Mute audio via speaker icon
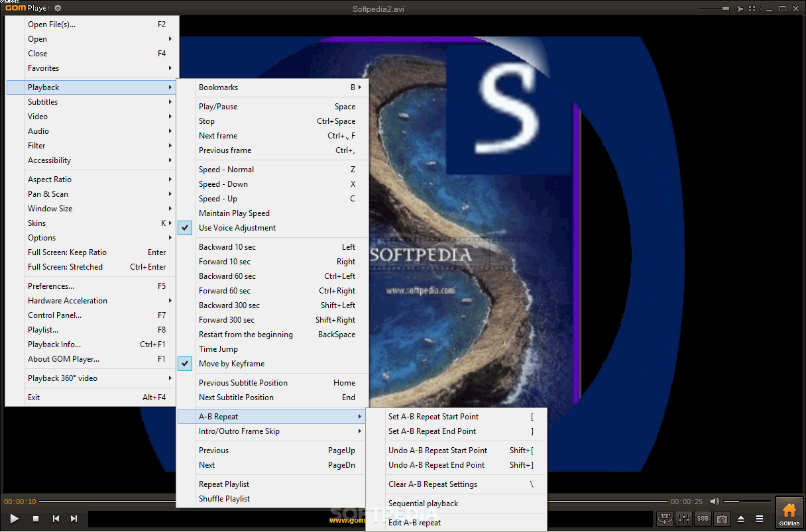This screenshot has width=806, height=532. [715, 502]
